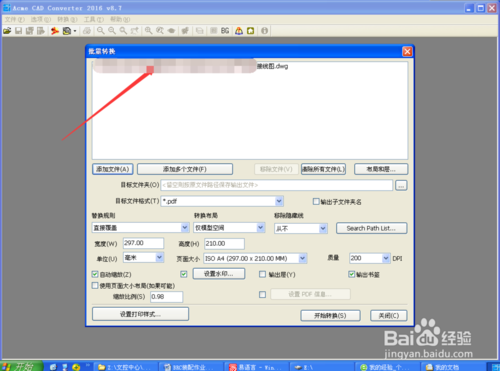Click the 缩放比例(S) 0.98 field

click(x=166, y=297)
